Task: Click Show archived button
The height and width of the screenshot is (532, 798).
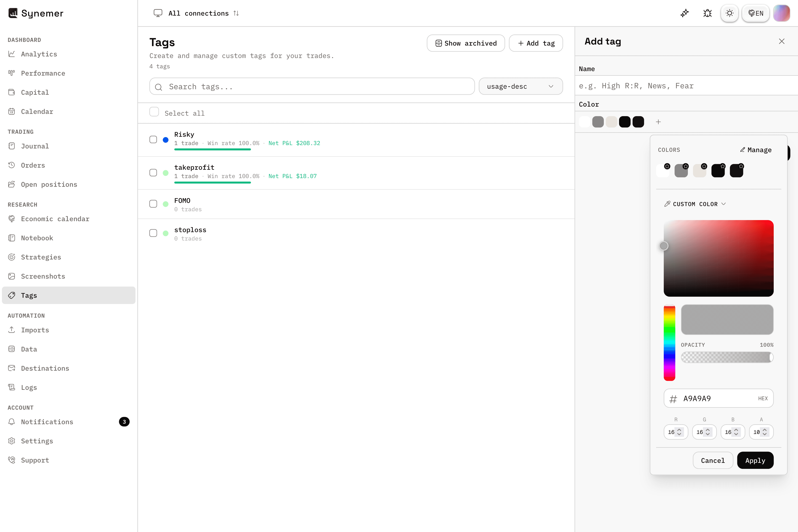Action: (465, 43)
